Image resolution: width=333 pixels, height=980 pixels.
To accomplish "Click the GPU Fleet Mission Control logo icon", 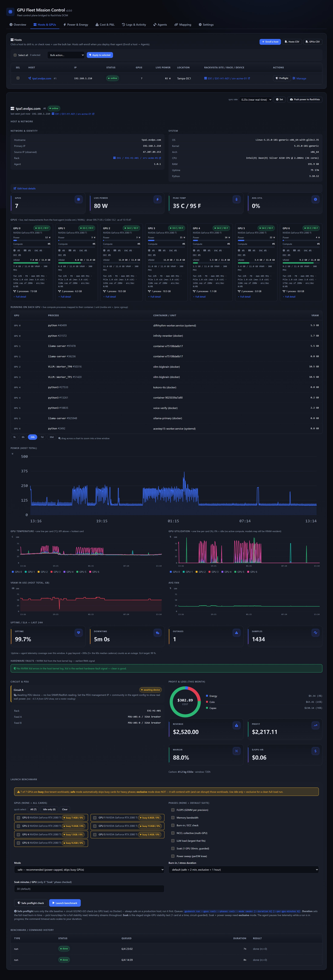I will 10,12.
